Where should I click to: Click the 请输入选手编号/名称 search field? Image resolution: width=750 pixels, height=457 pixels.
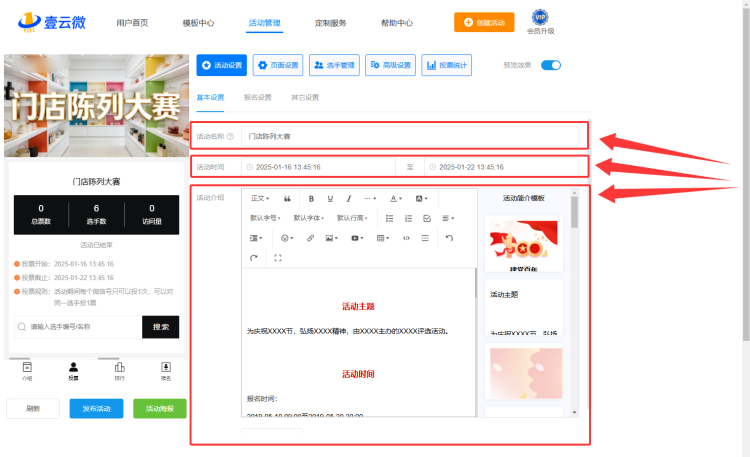pyautogui.click(x=78, y=327)
